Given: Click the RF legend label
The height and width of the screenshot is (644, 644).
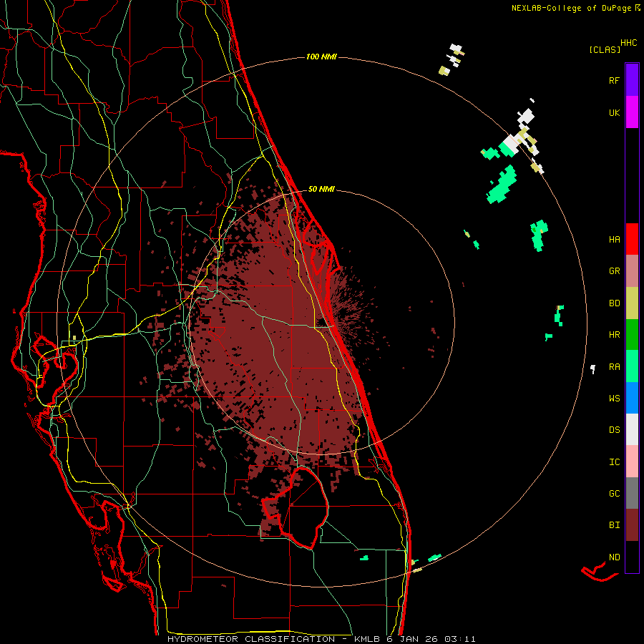Looking at the screenshot, I should 614,80.
